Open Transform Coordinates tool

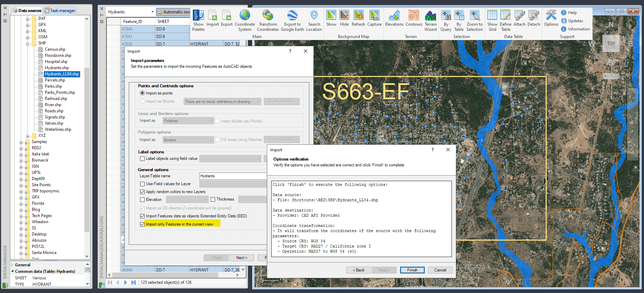tap(268, 21)
